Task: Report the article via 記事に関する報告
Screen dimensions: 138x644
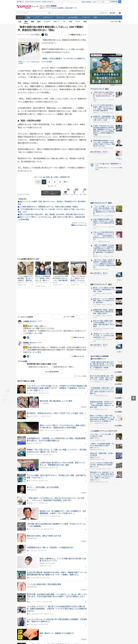Action: tap(24, 194)
